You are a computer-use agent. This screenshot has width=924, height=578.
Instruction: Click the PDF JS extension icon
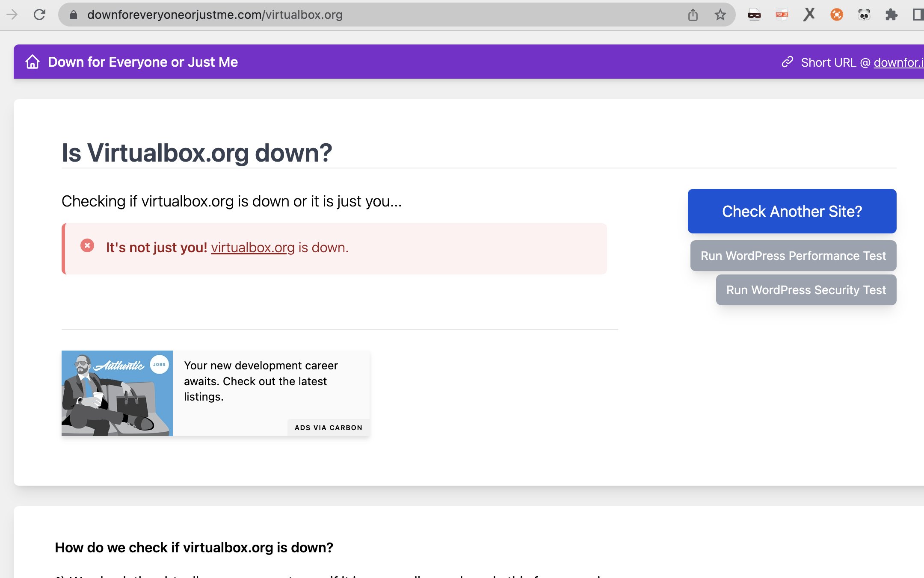click(x=782, y=15)
